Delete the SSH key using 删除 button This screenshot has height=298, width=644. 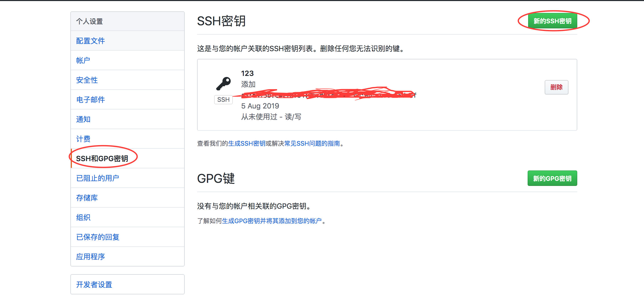pos(556,87)
